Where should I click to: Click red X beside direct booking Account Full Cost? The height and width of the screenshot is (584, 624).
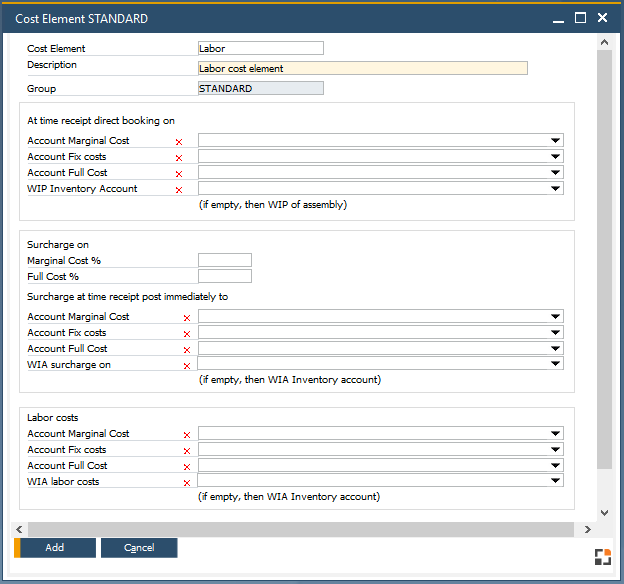tap(179, 174)
